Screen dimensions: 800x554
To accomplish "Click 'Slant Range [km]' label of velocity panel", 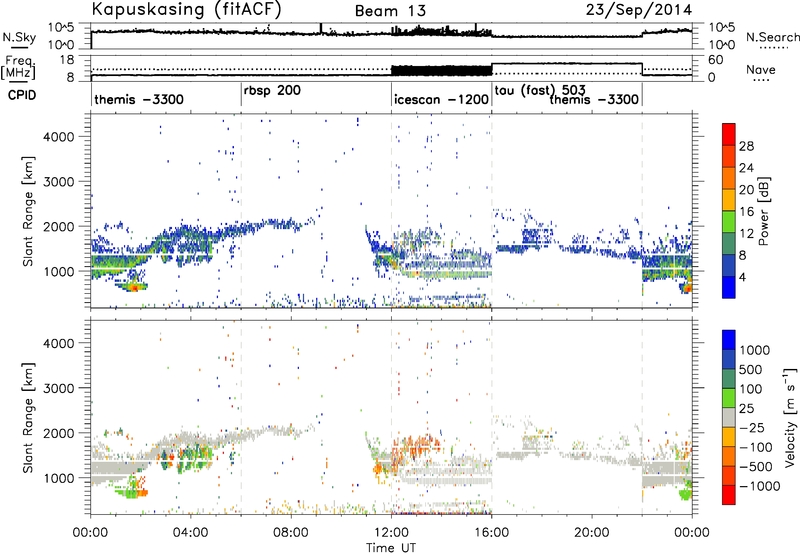I will tap(28, 418).
